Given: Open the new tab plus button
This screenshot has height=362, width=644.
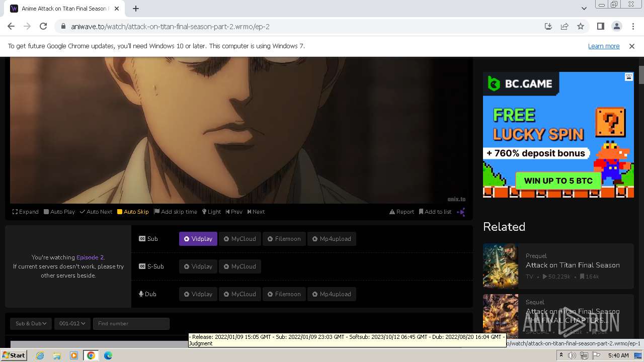Looking at the screenshot, I should [136, 9].
